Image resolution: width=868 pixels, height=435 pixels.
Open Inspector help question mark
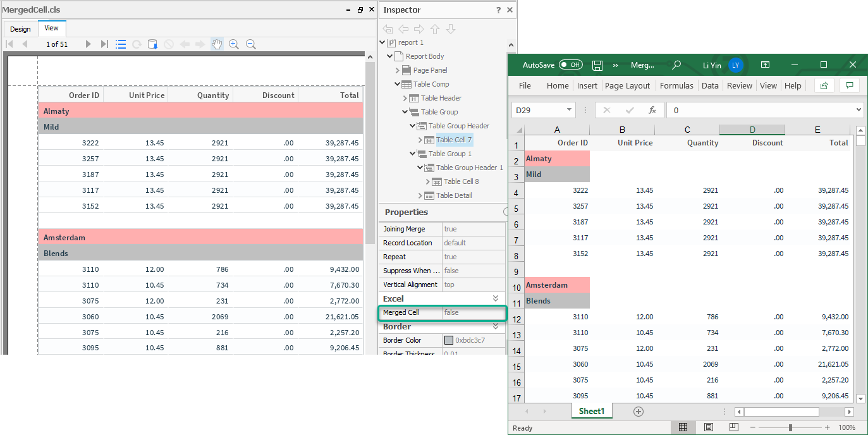(x=498, y=10)
